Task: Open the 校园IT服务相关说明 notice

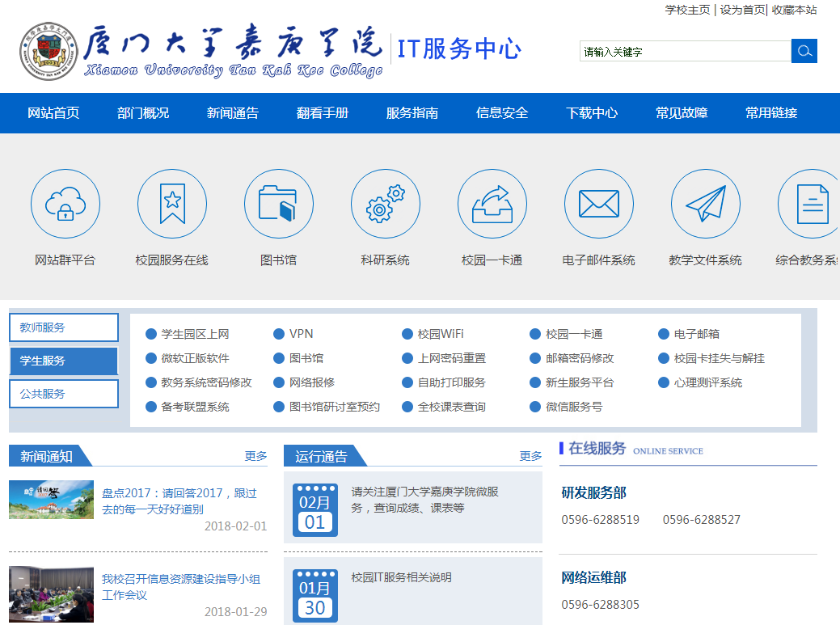Action: (x=401, y=577)
